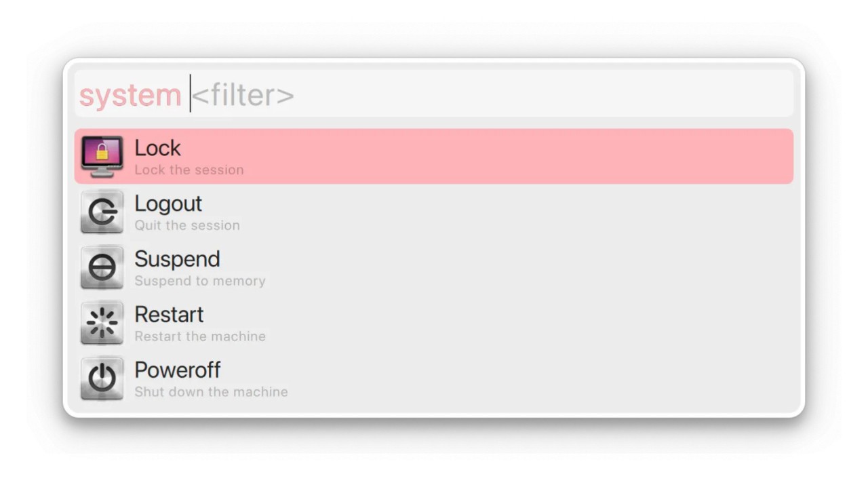Choose the Logout entry title
This screenshot has width=868, height=485.
click(x=168, y=203)
